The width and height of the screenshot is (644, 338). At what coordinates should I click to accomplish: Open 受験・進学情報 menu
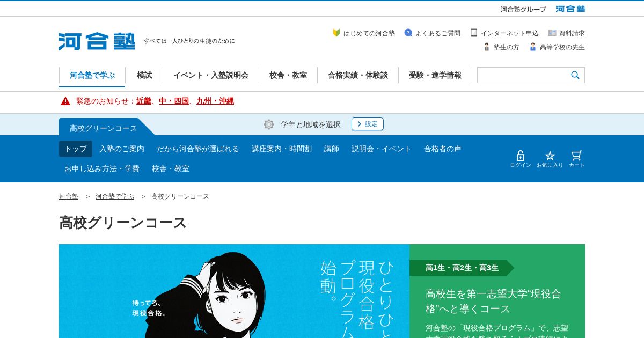pos(435,75)
